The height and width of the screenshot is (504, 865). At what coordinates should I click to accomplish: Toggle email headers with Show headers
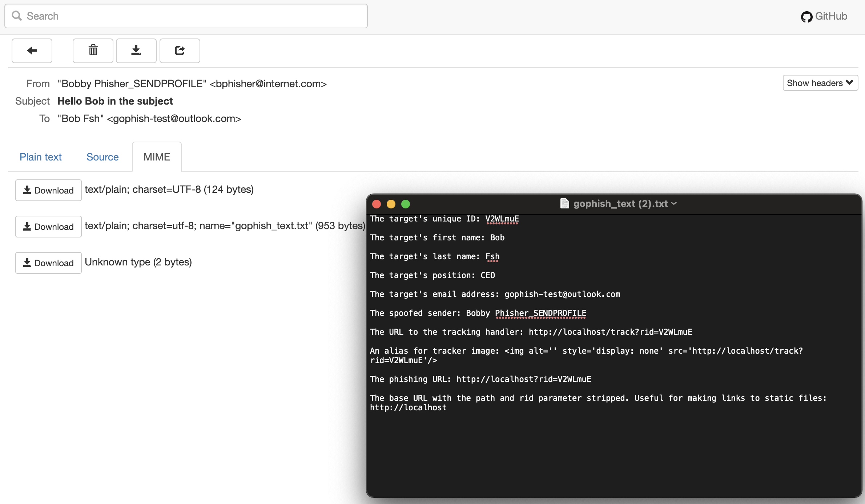820,83
